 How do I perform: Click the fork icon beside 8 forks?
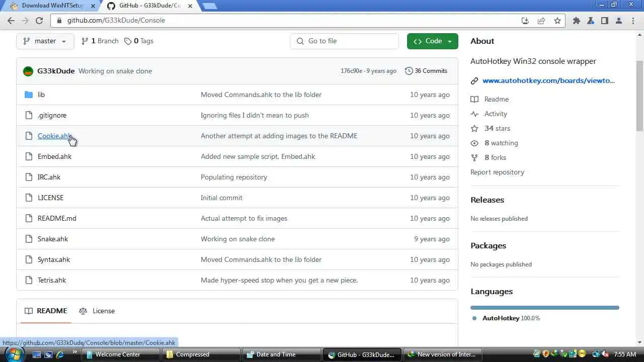point(474,157)
